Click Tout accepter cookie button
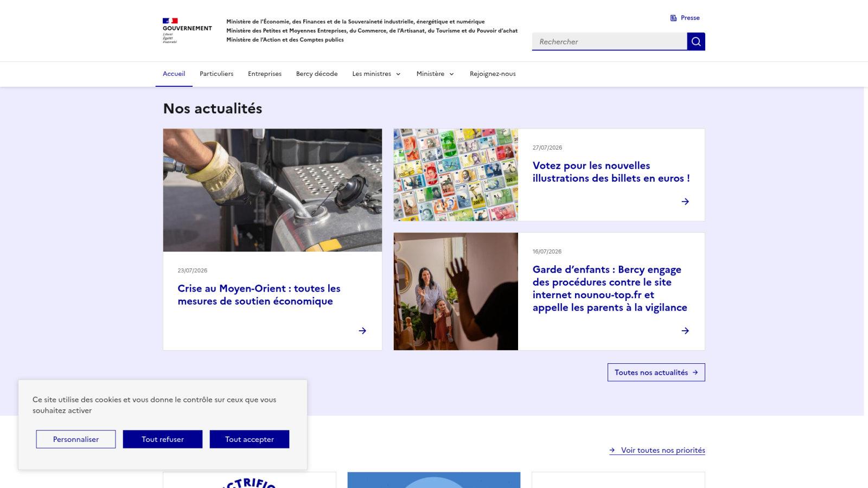Viewport: 868px width, 488px height. (x=250, y=439)
